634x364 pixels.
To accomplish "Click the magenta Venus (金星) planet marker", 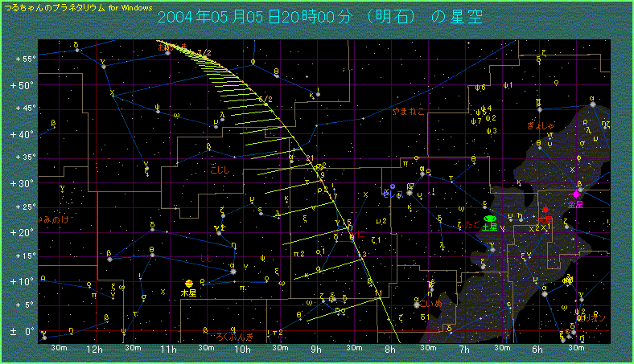I will point(576,195).
